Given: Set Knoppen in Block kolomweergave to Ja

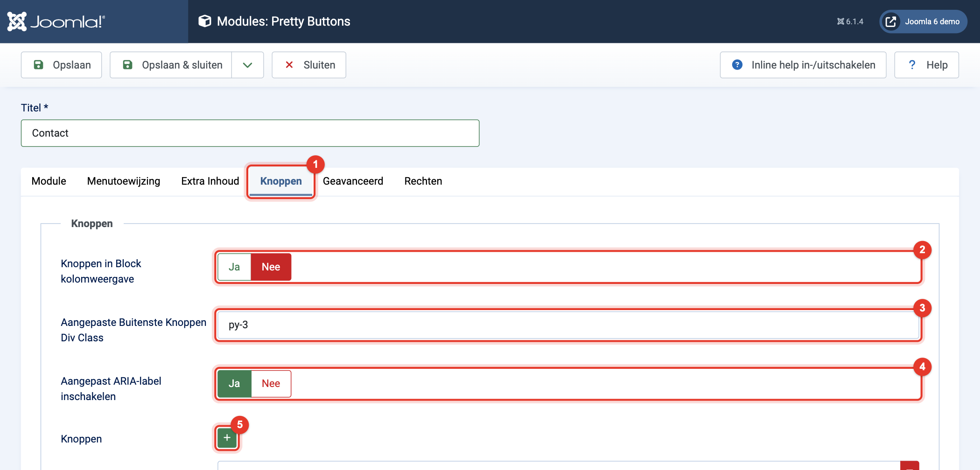Looking at the screenshot, I should [234, 267].
